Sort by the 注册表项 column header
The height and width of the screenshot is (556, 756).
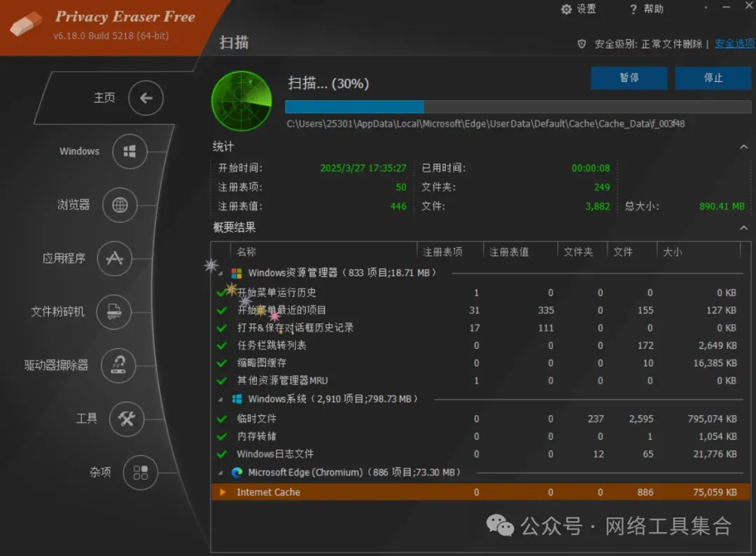tap(442, 251)
